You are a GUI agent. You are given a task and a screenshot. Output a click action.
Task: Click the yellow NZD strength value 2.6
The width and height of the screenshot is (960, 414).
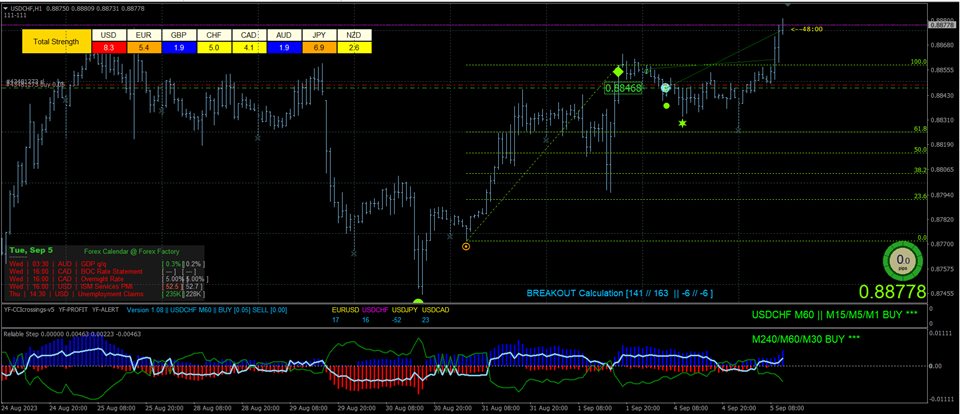pyautogui.click(x=354, y=47)
